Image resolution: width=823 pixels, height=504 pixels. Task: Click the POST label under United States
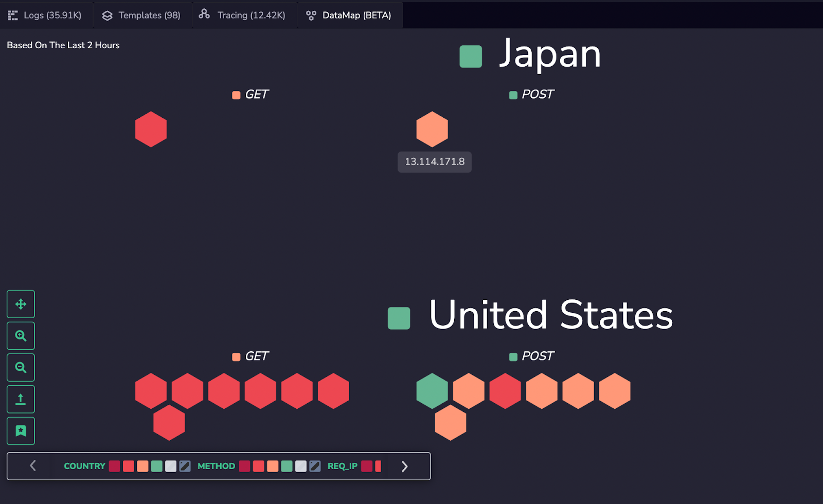click(x=538, y=356)
